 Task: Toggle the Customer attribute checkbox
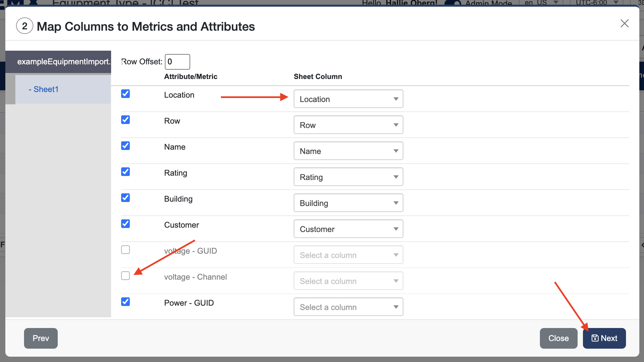tap(125, 224)
